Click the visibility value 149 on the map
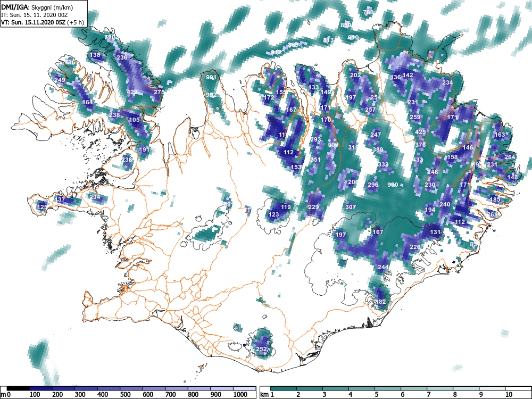Image resolution: width=532 pixels, height=399 pixels. pyautogui.click(x=326, y=92)
